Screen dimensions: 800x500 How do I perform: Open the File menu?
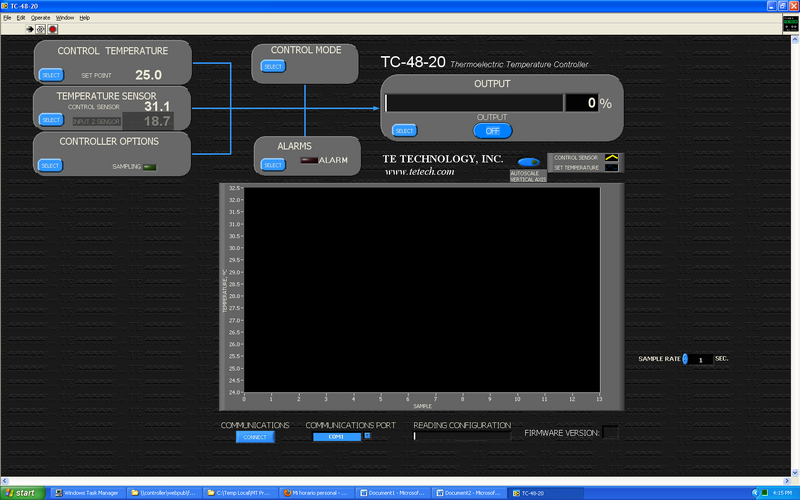tap(7, 17)
